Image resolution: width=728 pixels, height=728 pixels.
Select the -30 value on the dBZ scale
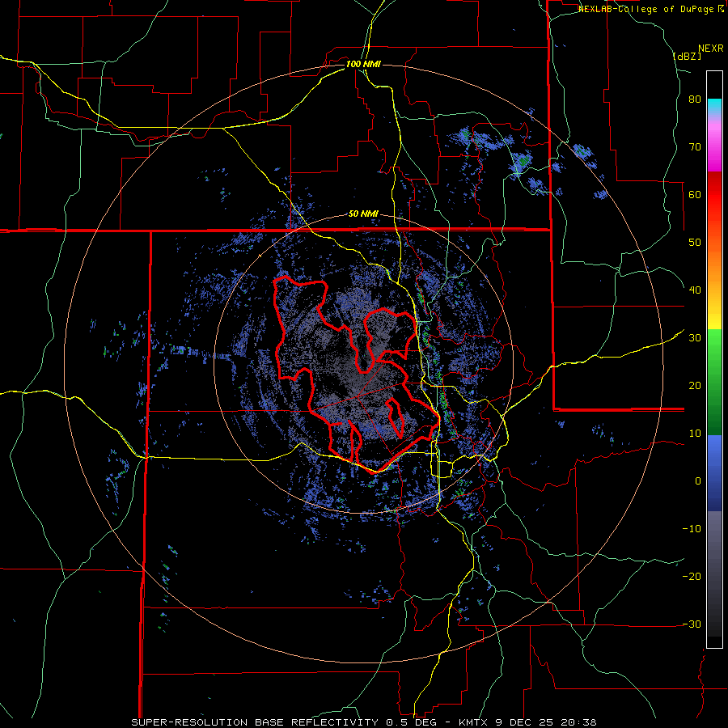pyautogui.click(x=692, y=624)
